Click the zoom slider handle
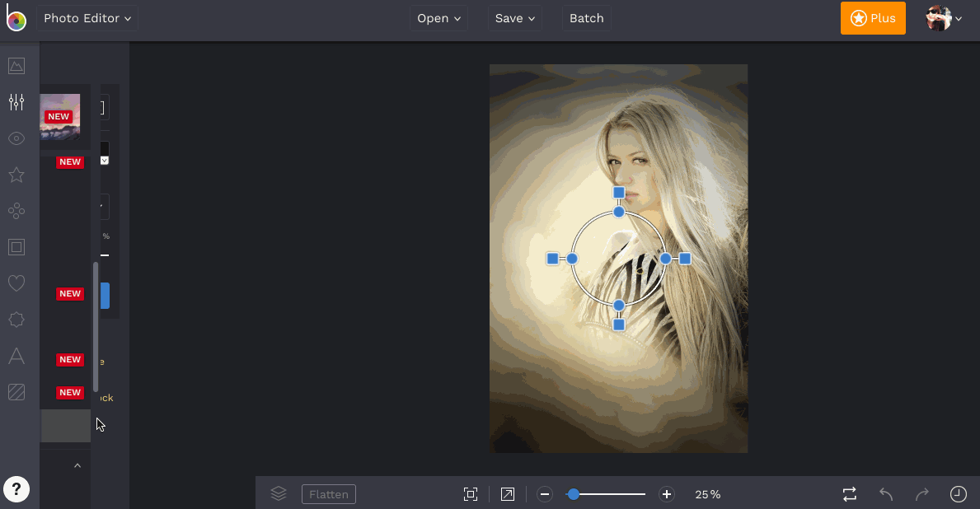Image resolution: width=980 pixels, height=509 pixels. (x=573, y=495)
